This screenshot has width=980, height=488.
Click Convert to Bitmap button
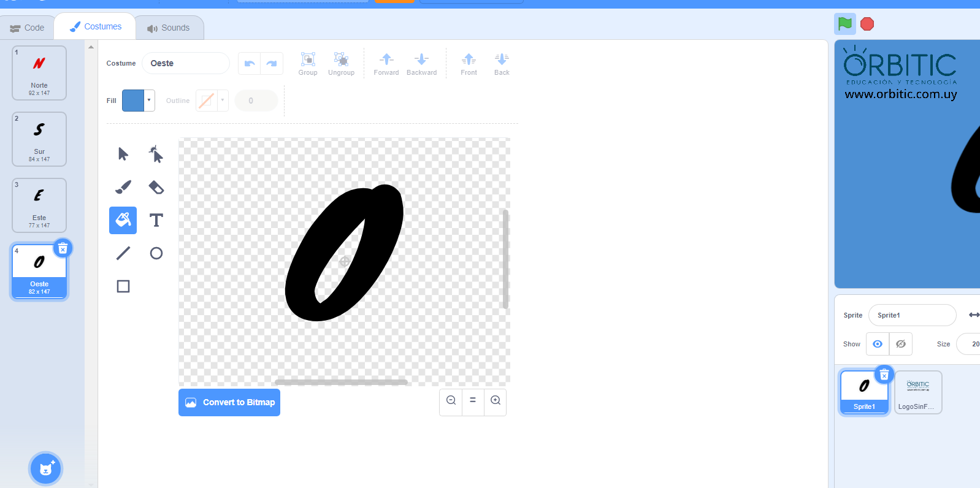[x=229, y=402]
